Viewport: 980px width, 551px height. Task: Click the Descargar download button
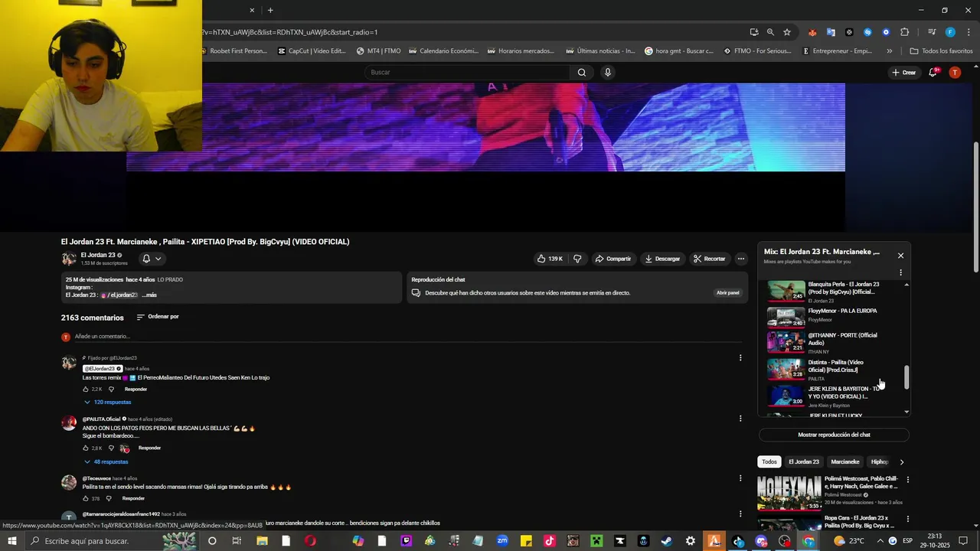[662, 259]
